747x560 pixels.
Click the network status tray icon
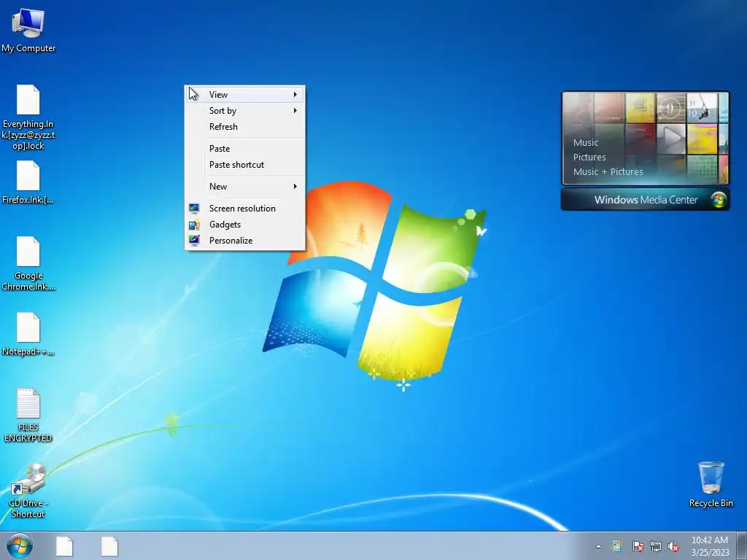[656, 546]
